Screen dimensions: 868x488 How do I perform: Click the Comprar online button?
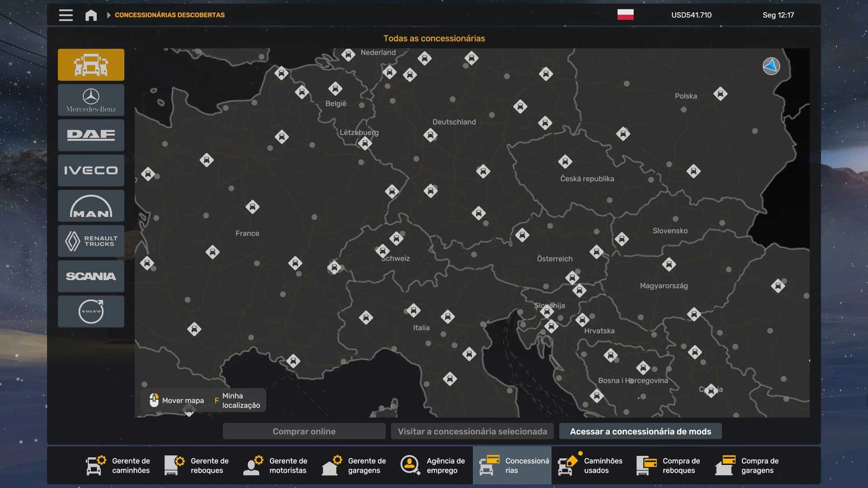(x=304, y=432)
